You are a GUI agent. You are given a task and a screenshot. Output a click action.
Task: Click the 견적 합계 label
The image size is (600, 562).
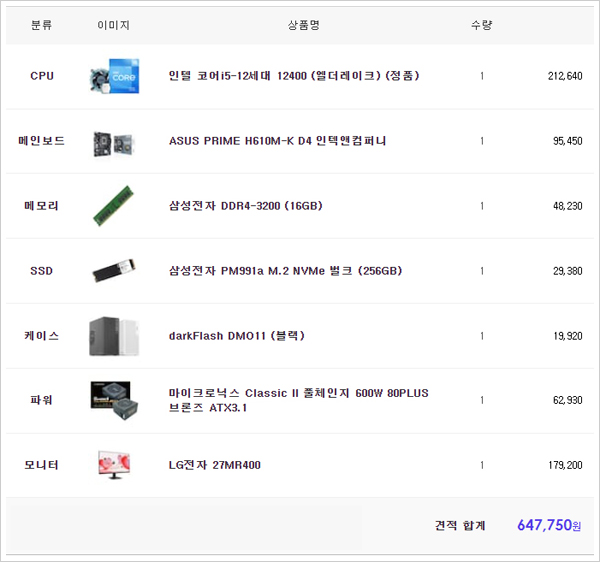point(460,525)
